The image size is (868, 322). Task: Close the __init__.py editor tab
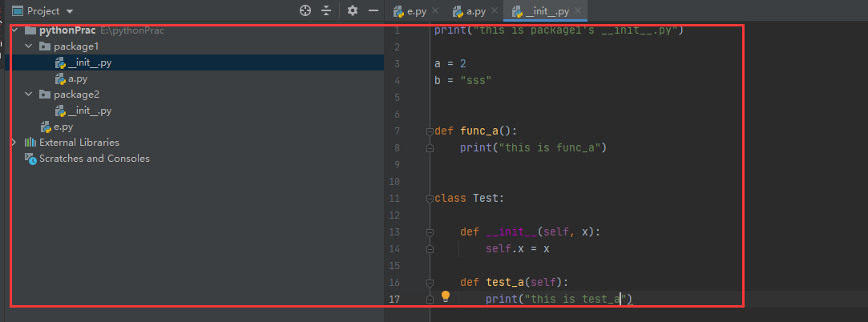pyautogui.click(x=579, y=10)
